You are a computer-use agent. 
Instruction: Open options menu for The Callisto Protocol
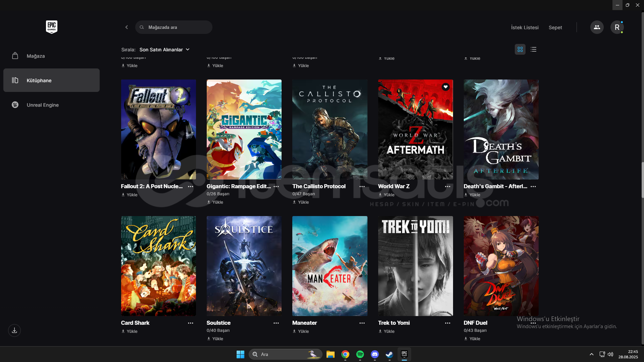pos(362,187)
